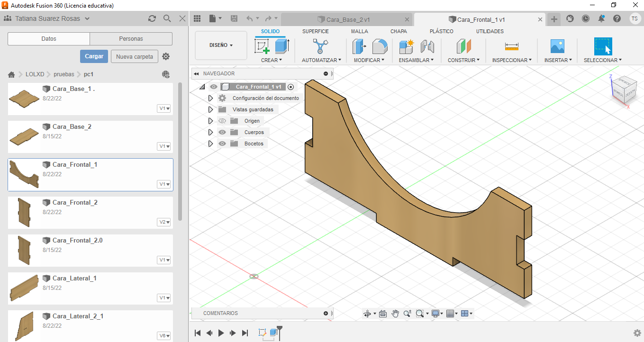This screenshot has width=644, height=342.
Task: Toggle visibility of the Bocetos folder
Action: 222,144
